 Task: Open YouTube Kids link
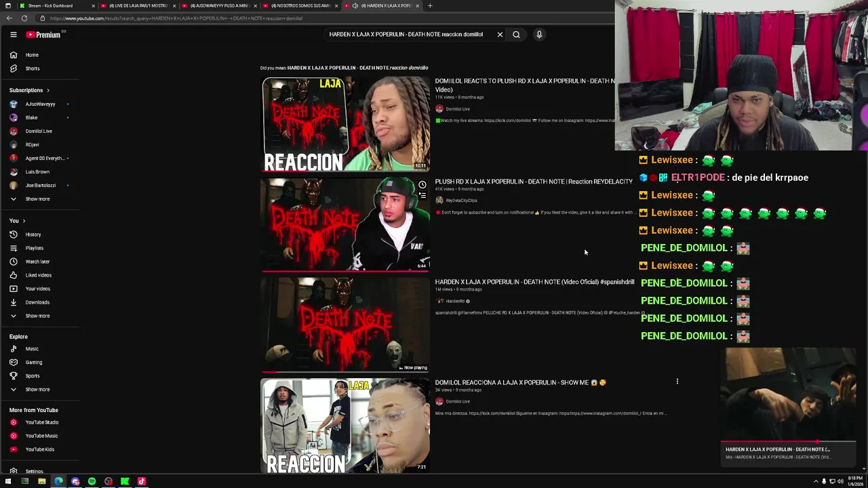click(39, 449)
